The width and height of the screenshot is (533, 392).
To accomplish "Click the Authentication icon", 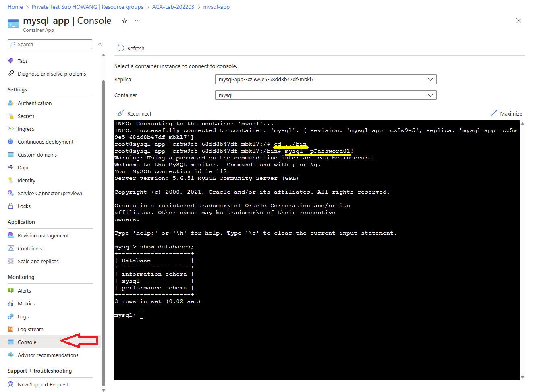I will pyautogui.click(x=11, y=103).
